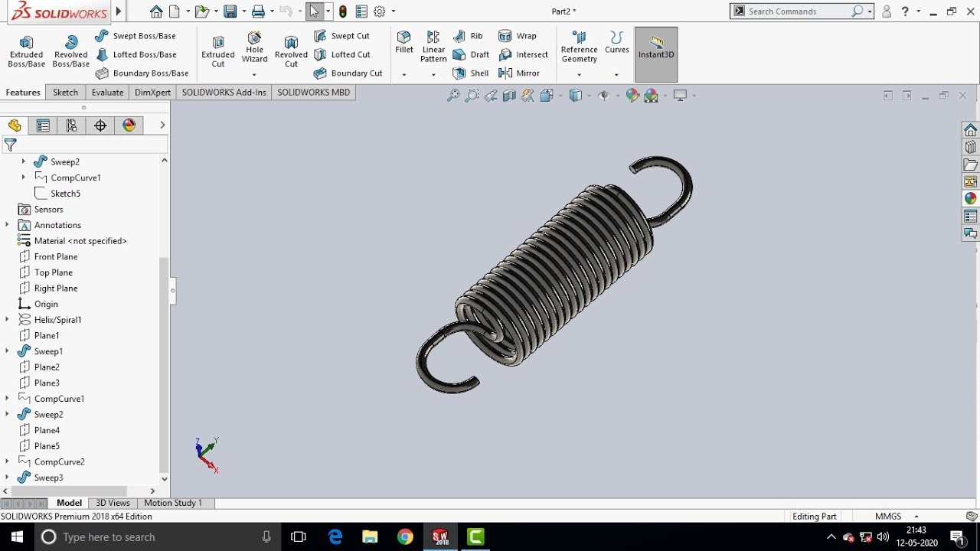980x551 pixels.
Task: Select Linear Pattern tool
Action: pos(433,47)
